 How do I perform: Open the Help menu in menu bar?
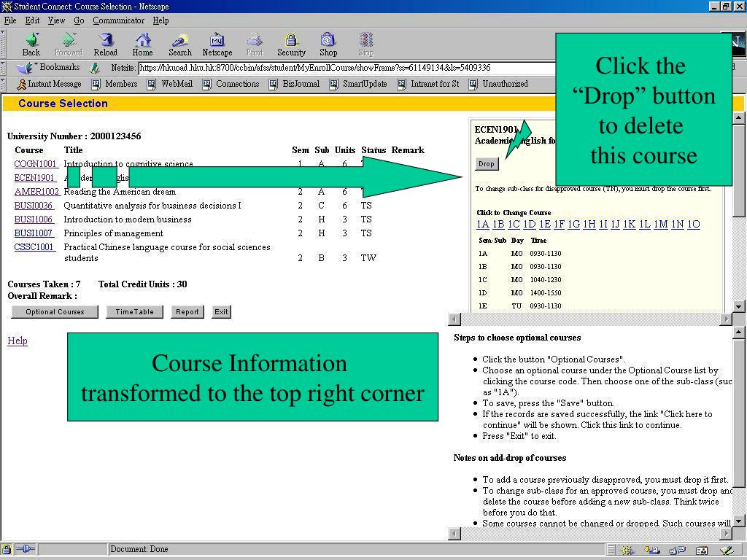pyautogui.click(x=160, y=20)
